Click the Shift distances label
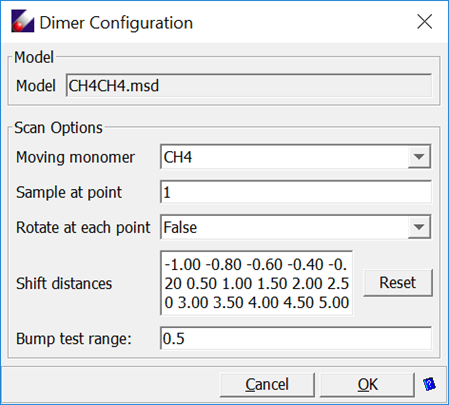 [64, 284]
